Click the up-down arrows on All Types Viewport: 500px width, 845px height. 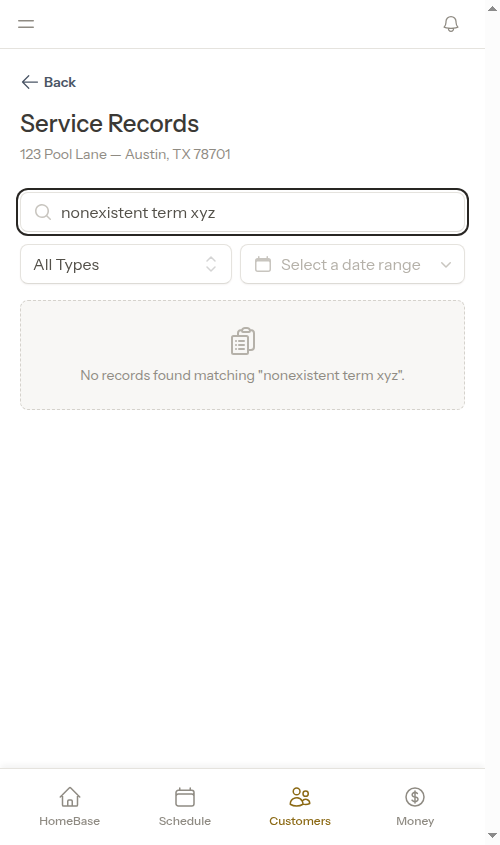211,265
